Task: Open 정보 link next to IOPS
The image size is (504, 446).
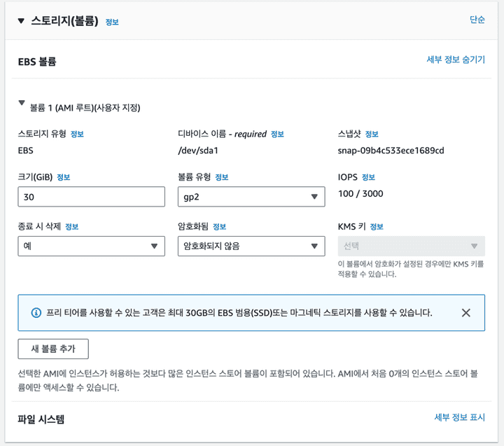Action: point(368,177)
